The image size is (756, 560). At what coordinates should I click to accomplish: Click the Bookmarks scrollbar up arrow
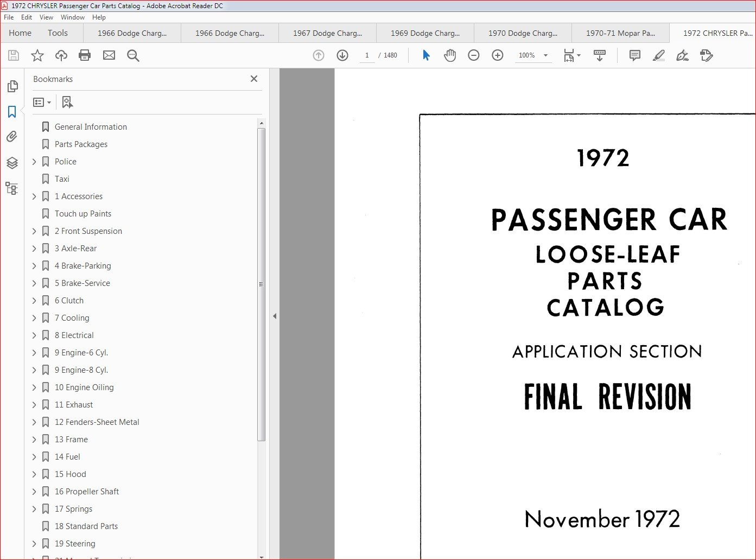pos(261,124)
